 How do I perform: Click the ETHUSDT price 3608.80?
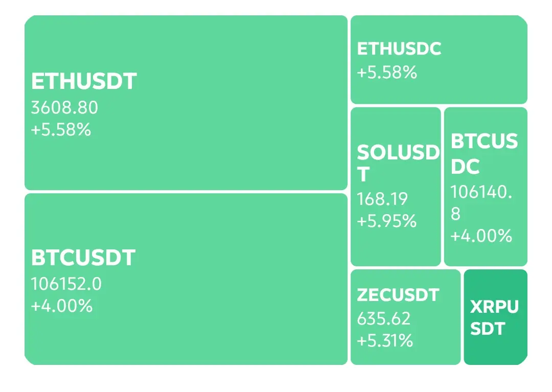pyautogui.click(x=64, y=108)
